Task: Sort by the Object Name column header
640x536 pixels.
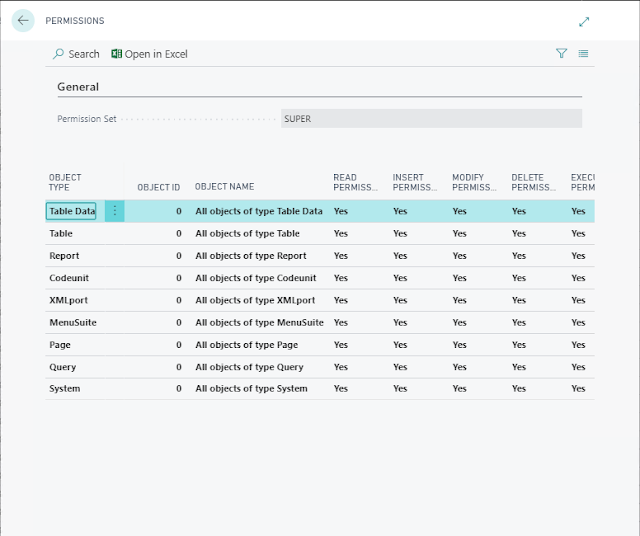Action: [x=224, y=187]
